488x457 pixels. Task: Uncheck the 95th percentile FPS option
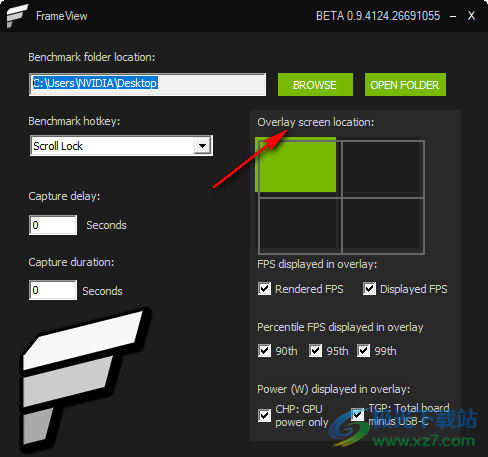(x=315, y=351)
